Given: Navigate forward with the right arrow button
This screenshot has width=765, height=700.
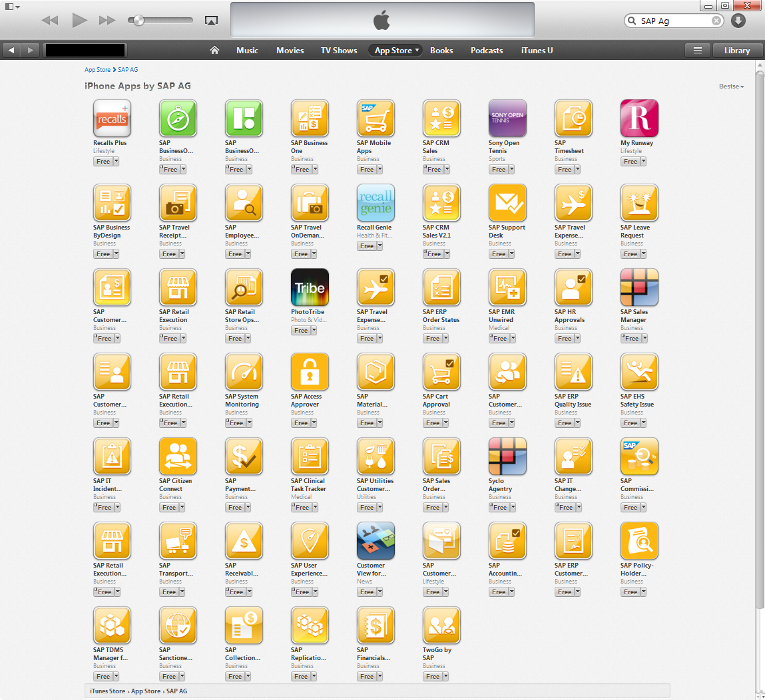Looking at the screenshot, I should [30, 50].
